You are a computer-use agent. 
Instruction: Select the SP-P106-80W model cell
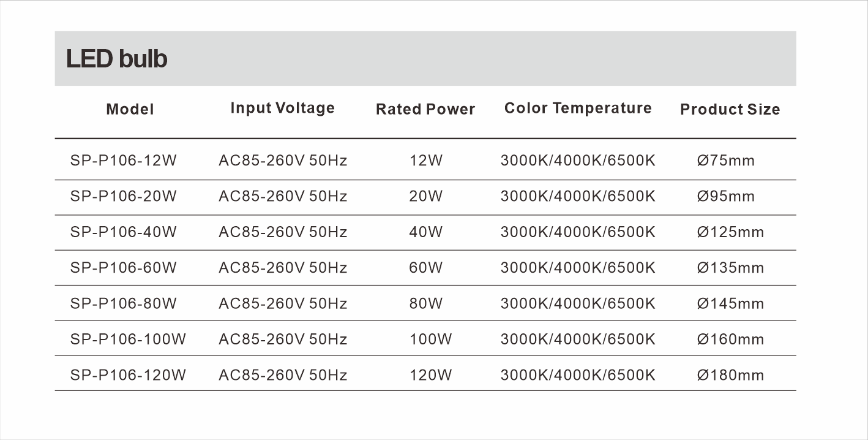(x=123, y=303)
